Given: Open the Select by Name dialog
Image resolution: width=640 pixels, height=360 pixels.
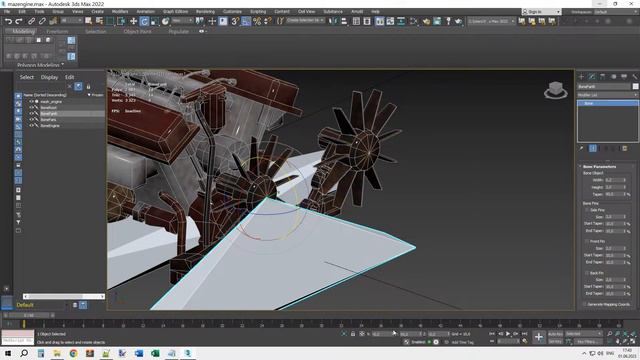Looking at the screenshot, I should click(99, 21).
